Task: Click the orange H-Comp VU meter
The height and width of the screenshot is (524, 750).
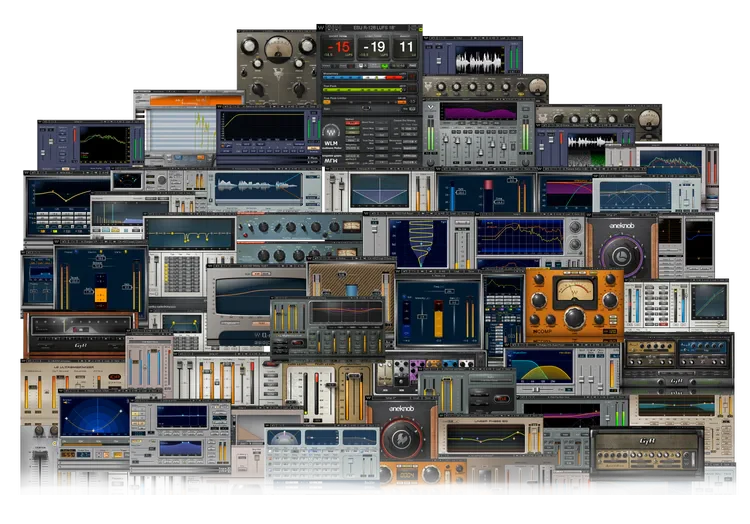Action: (574, 290)
